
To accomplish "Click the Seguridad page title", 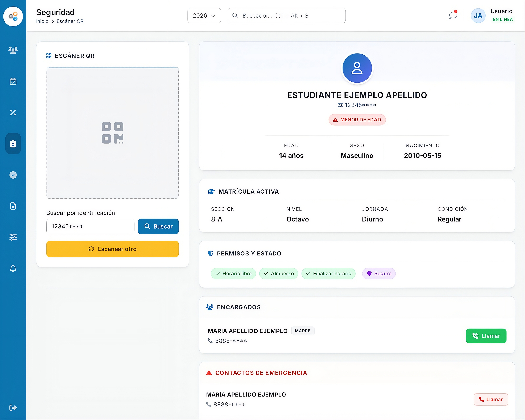I will (x=55, y=12).
